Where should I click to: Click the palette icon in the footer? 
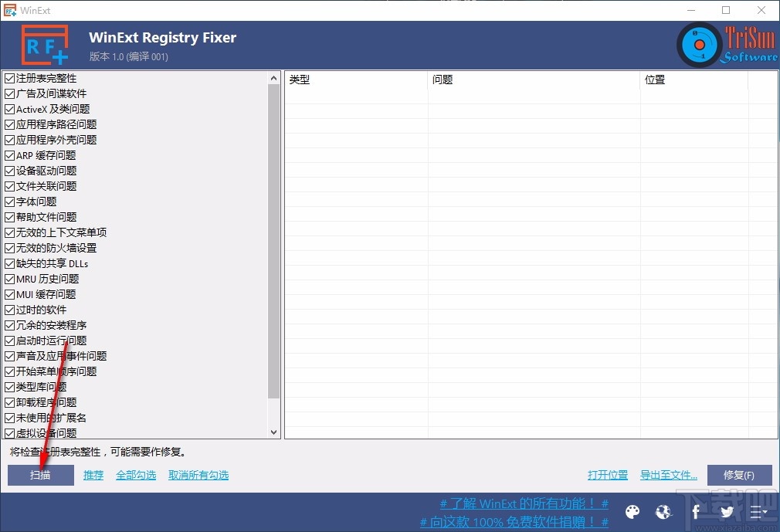click(x=632, y=512)
